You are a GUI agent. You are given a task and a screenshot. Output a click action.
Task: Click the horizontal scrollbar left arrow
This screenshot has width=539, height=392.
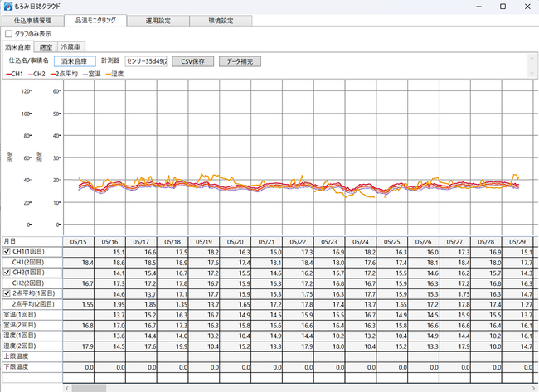click(66, 387)
